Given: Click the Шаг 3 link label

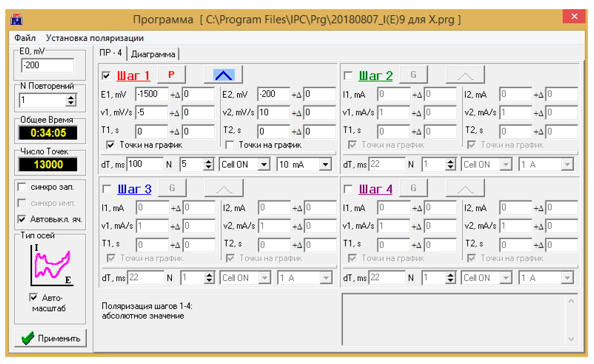Looking at the screenshot, I should 134,189.
